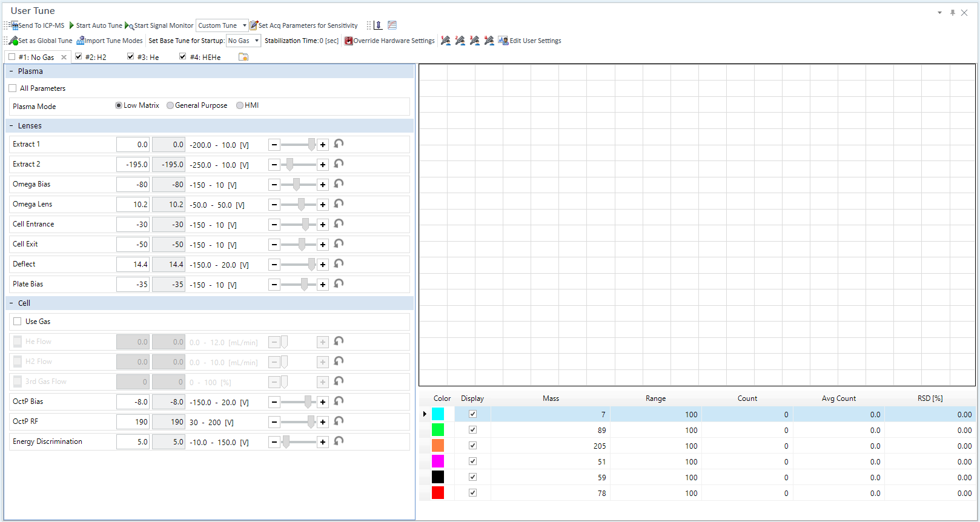Click the Set Acq Parameters for Sensitivity icon
This screenshot has height=522, width=980.
click(x=254, y=25)
